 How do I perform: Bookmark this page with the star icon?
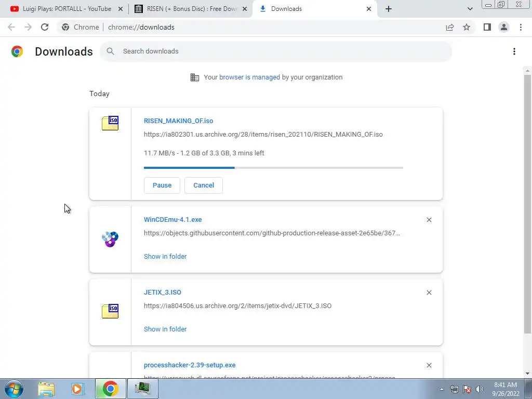click(x=467, y=27)
